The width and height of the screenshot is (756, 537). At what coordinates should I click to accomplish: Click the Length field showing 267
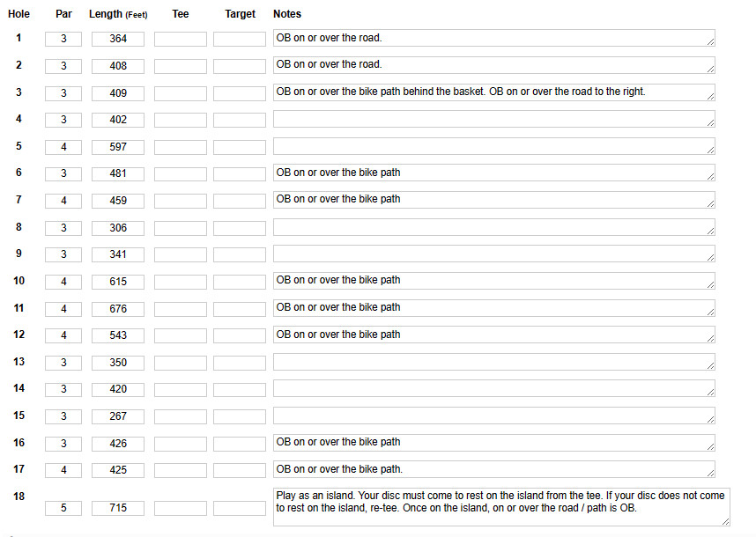click(118, 416)
